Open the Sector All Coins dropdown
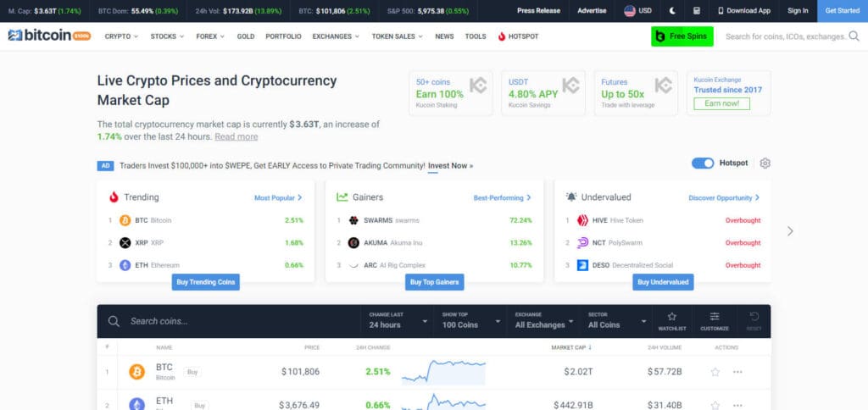 click(x=617, y=321)
